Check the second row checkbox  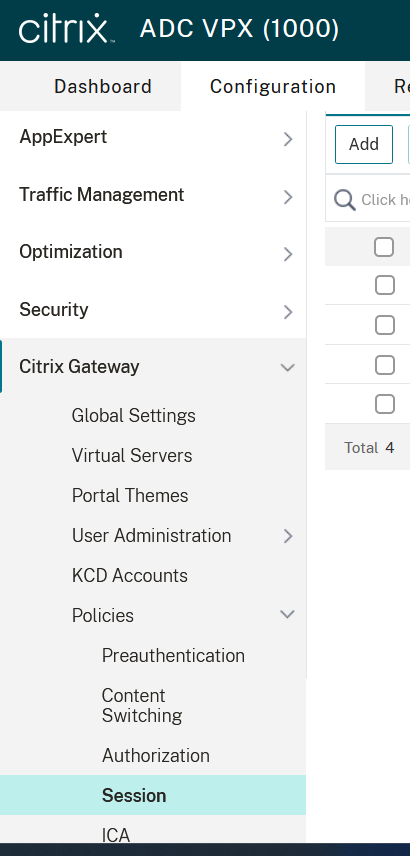385,325
